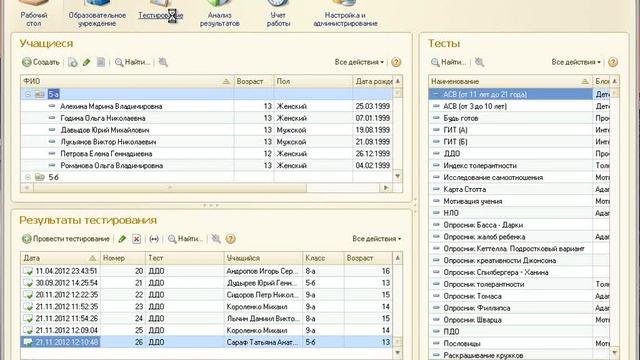Open Все действия menu in Учащиеся panel
640x360 pixels.
[x=359, y=62]
